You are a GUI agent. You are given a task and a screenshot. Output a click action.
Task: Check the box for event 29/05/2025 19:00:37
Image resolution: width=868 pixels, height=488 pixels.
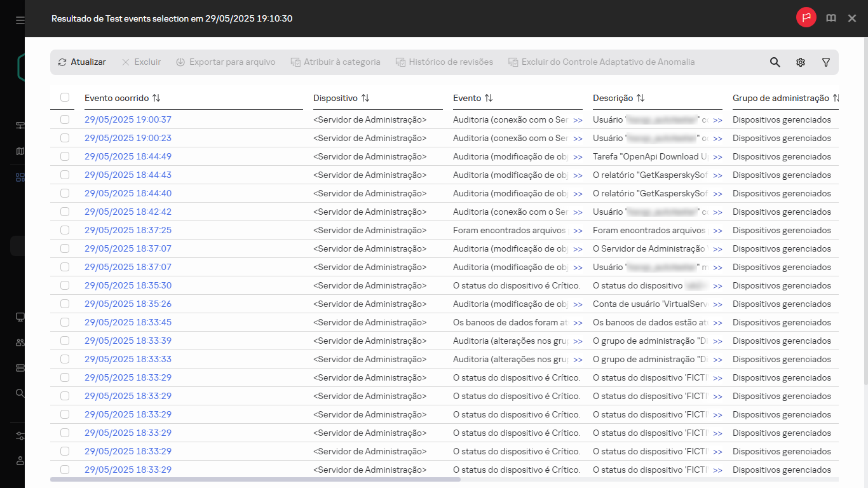point(65,119)
